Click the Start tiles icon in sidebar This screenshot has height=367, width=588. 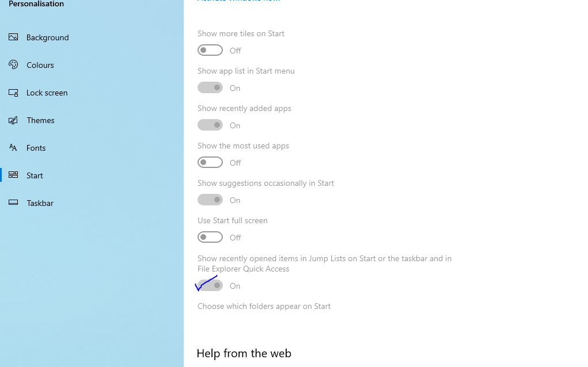(13, 175)
